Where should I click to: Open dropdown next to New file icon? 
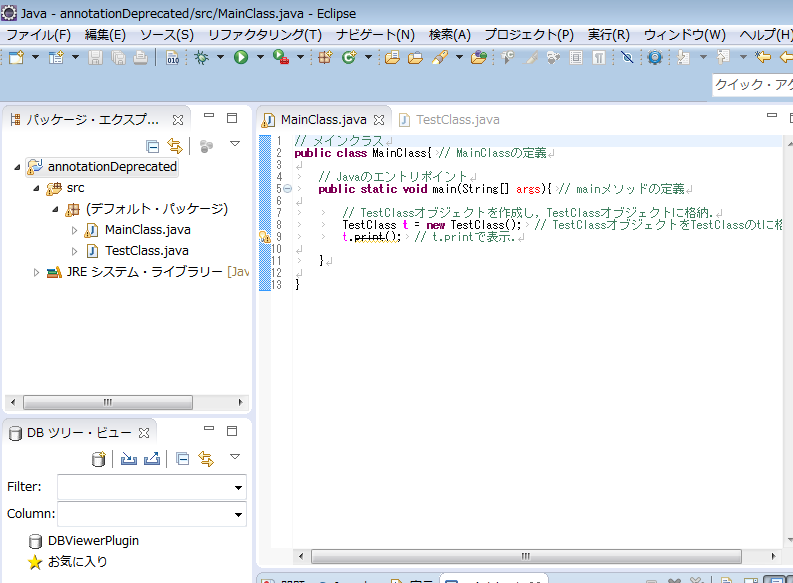pos(35,57)
